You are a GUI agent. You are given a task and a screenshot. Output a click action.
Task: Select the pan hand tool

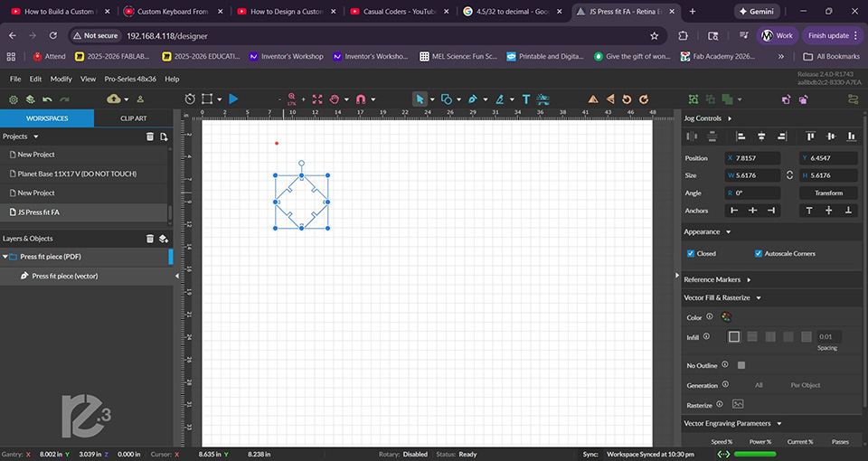pos(335,99)
